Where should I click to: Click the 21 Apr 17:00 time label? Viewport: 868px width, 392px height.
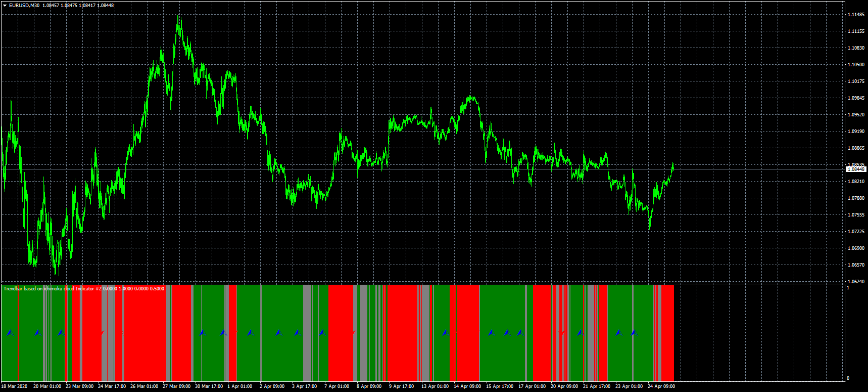597,386
